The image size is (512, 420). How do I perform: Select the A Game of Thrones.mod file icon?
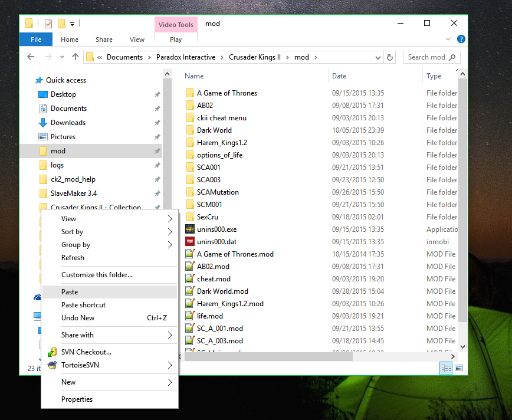pos(190,254)
